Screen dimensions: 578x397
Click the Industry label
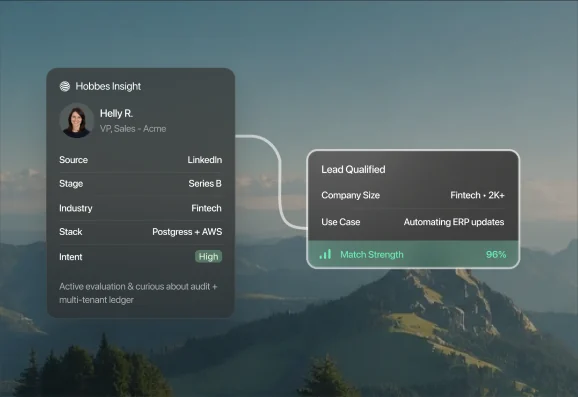tap(76, 208)
